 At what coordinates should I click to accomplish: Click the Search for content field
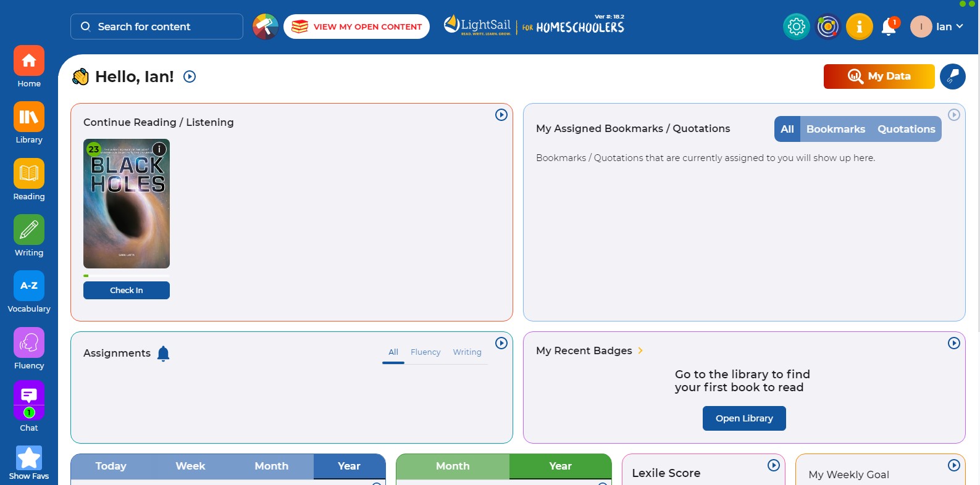click(x=157, y=27)
